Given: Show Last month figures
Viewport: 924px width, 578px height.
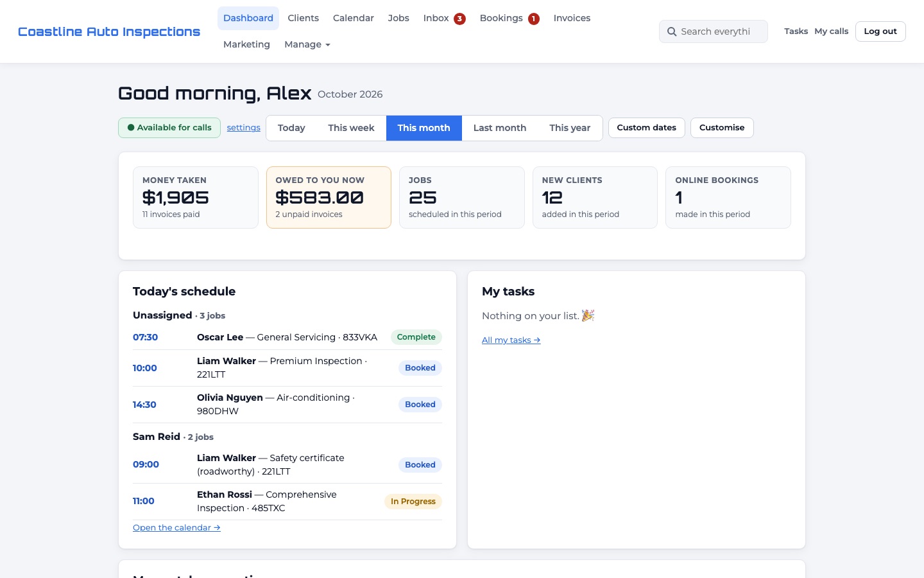Looking at the screenshot, I should click(500, 128).
